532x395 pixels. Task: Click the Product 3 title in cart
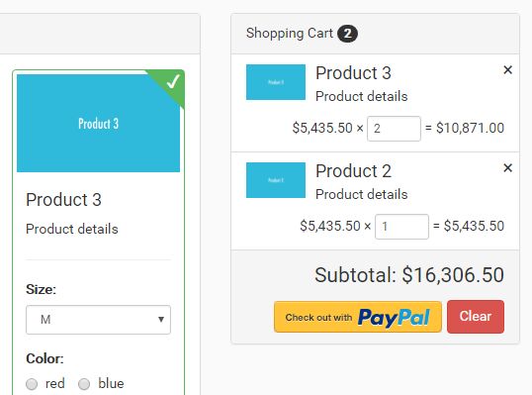(x=353, y=73)
